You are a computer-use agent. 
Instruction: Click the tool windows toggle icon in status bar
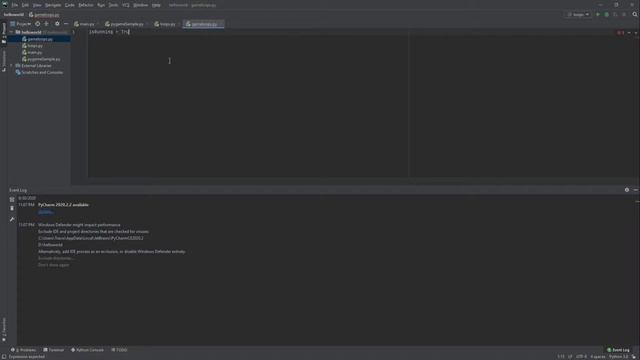point(4,357)
